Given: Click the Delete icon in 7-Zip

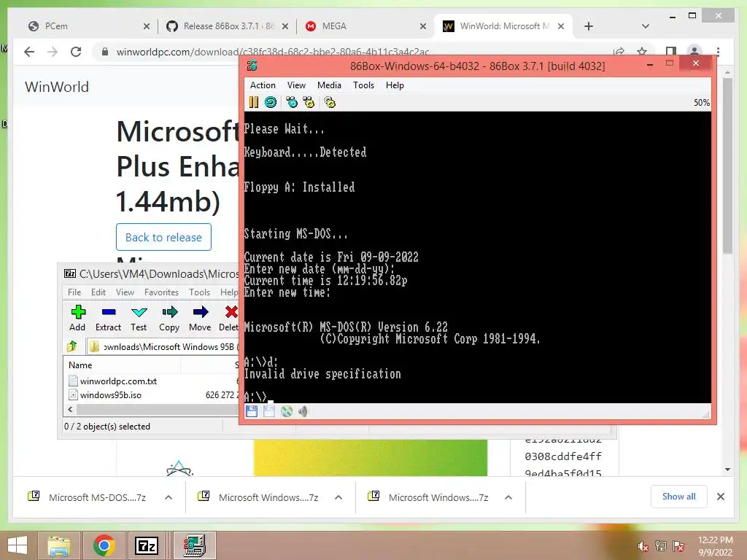Looking at the screenshot, I should (229, 318).
